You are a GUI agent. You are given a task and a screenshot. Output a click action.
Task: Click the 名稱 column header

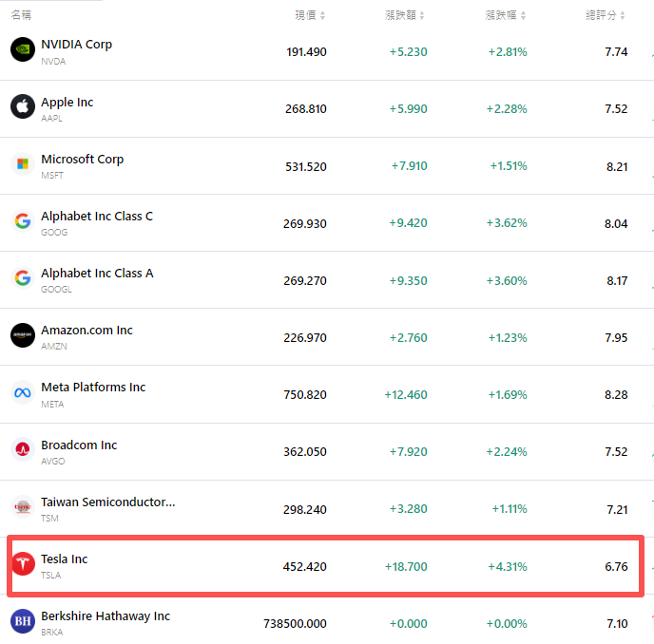click(x=21, y=15)
